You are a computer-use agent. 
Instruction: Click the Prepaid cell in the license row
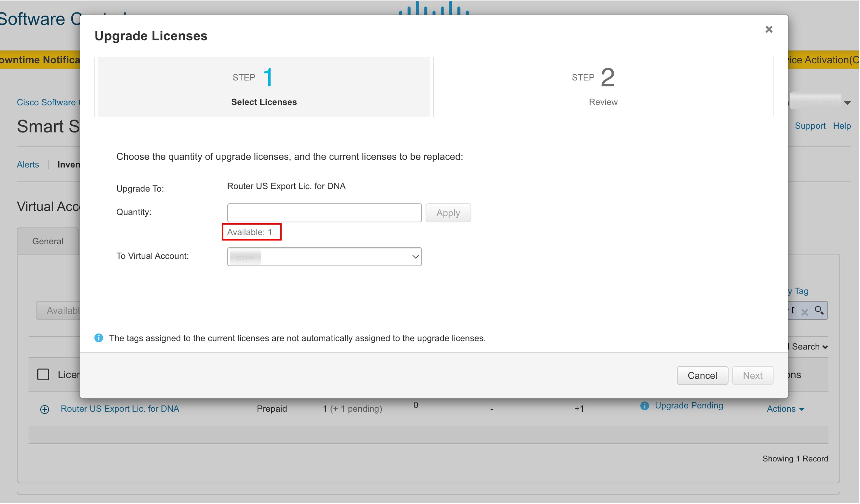coord(272,408)
